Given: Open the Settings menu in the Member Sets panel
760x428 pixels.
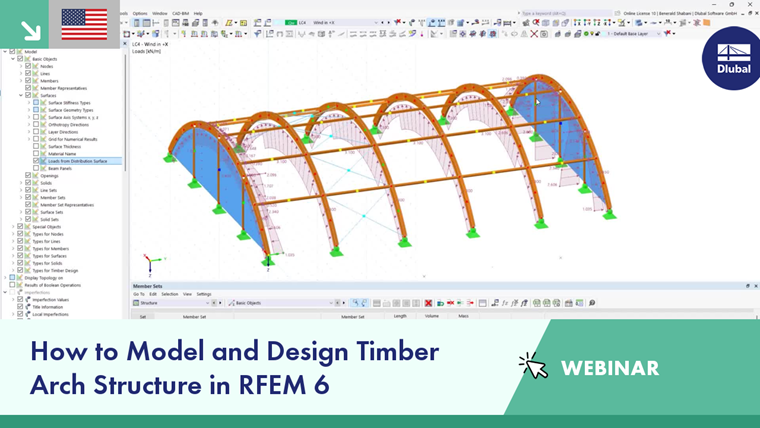Looking at the screenshot, I should pos(204,294).
